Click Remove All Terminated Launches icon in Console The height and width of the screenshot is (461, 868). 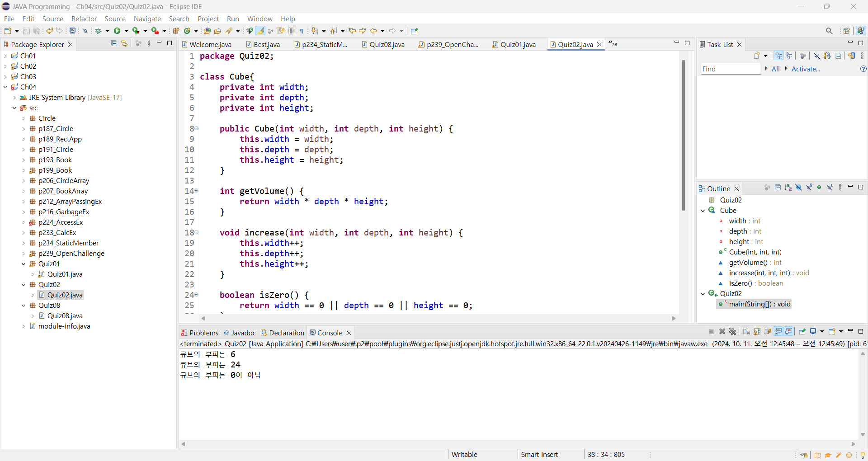click(733, 332)
